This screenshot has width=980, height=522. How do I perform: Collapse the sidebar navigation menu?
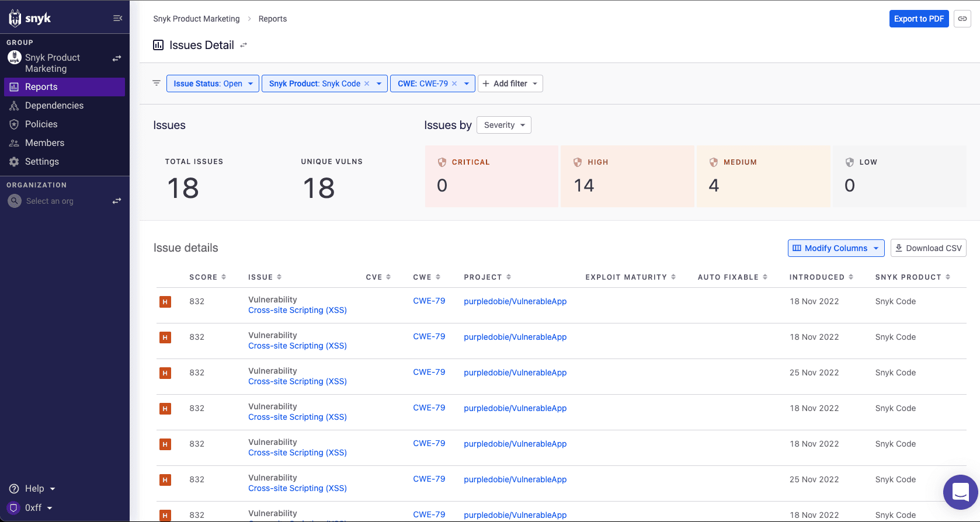pos(117,18)
